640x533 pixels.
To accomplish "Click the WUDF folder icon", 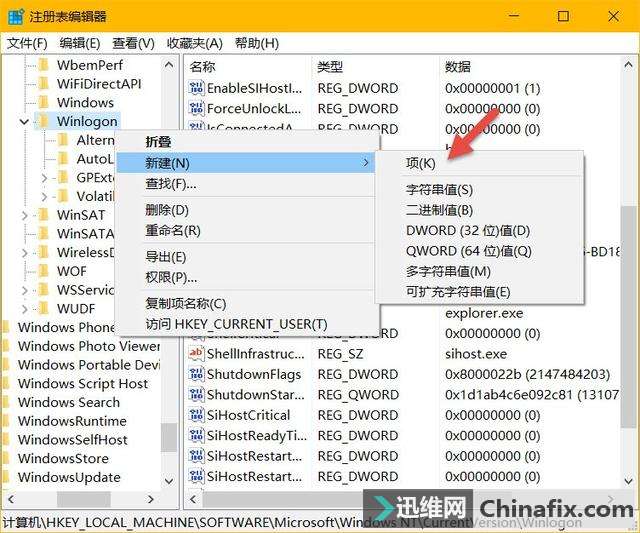I will 44,309.
